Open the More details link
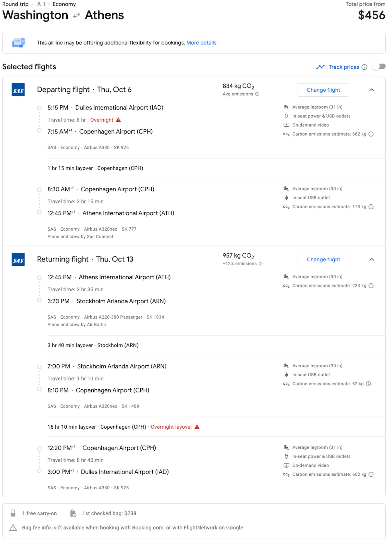The width and height of the screenshot is (392, 544). tap(201, 43)
